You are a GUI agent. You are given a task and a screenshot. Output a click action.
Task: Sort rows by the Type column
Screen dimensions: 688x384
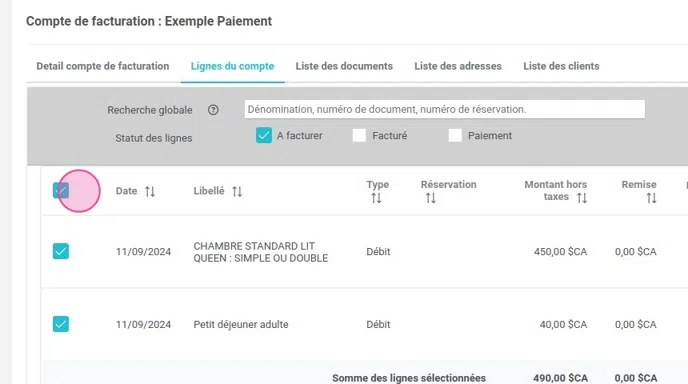(x=376, y=198)
